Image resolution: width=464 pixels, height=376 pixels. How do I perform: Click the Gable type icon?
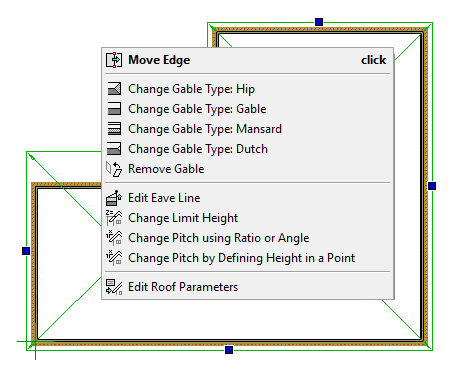click(x=114, y=109)
